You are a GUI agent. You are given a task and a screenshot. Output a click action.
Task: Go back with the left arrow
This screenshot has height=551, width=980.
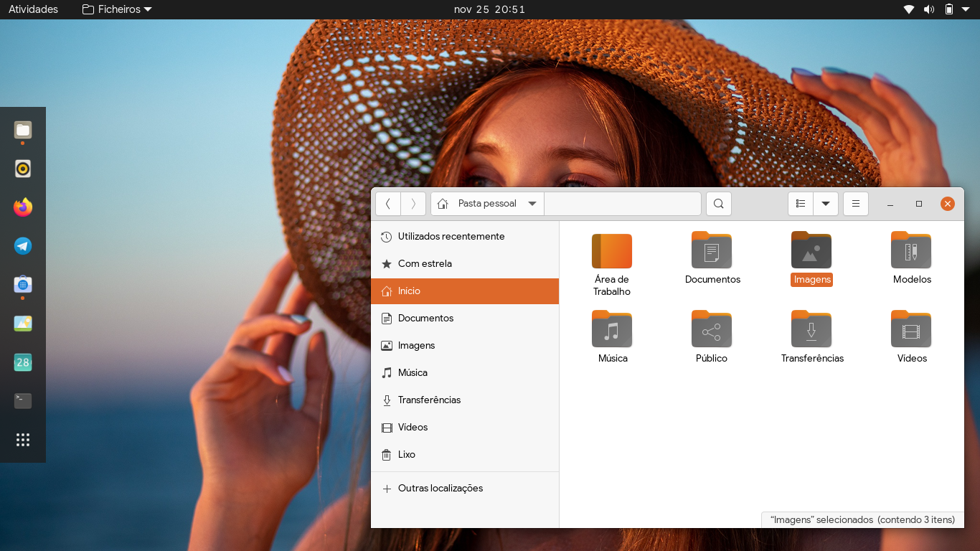[x=388, y=204]
